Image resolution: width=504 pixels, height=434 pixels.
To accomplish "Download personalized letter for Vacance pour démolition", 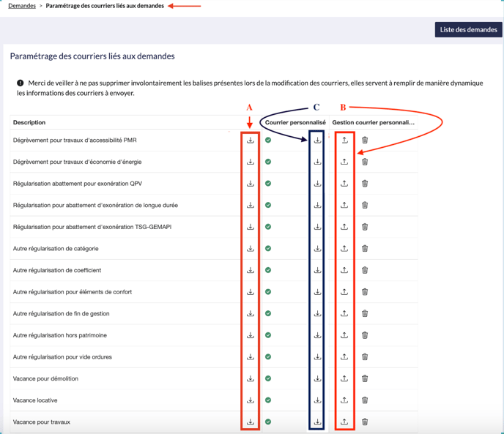I will (317, 378).
